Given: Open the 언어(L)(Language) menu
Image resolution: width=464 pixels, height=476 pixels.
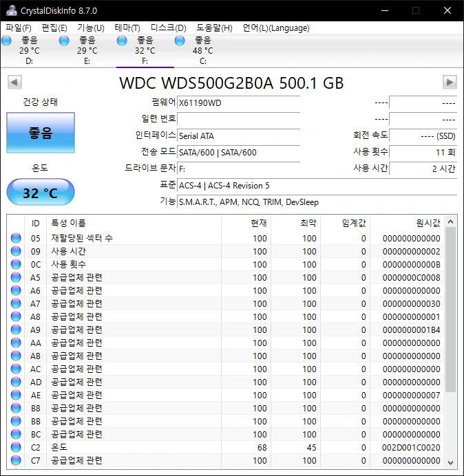Looking at the screenshot, I should 276,28.
